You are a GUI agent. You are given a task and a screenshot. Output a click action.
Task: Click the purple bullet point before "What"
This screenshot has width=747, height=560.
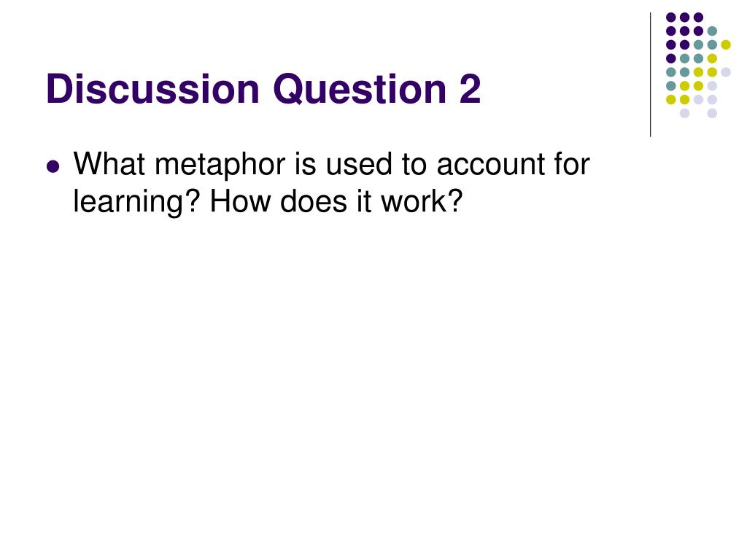53,167
